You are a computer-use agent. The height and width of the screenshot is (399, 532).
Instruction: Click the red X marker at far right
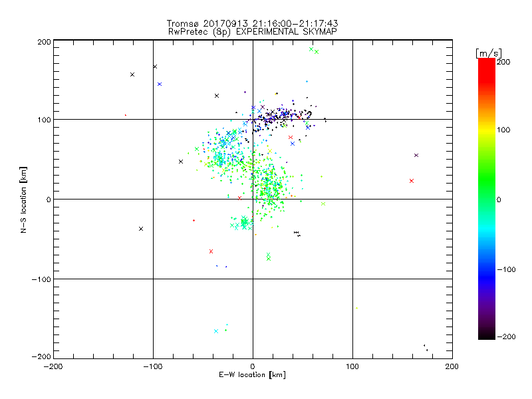point(412,181)
